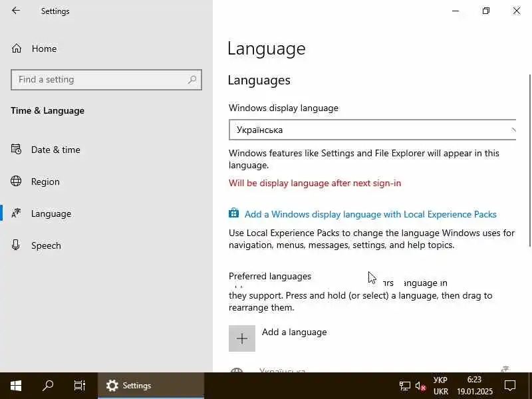The height and width of the screenshot is (399, 532).
Task: Open Task View on the taskbar
Action: click(80, 386)
